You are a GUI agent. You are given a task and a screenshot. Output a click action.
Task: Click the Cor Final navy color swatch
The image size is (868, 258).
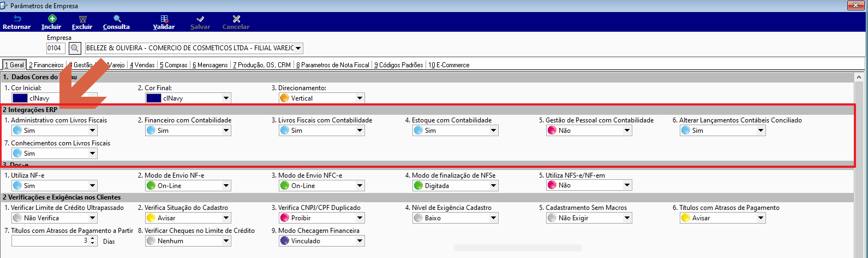(154, 98)
